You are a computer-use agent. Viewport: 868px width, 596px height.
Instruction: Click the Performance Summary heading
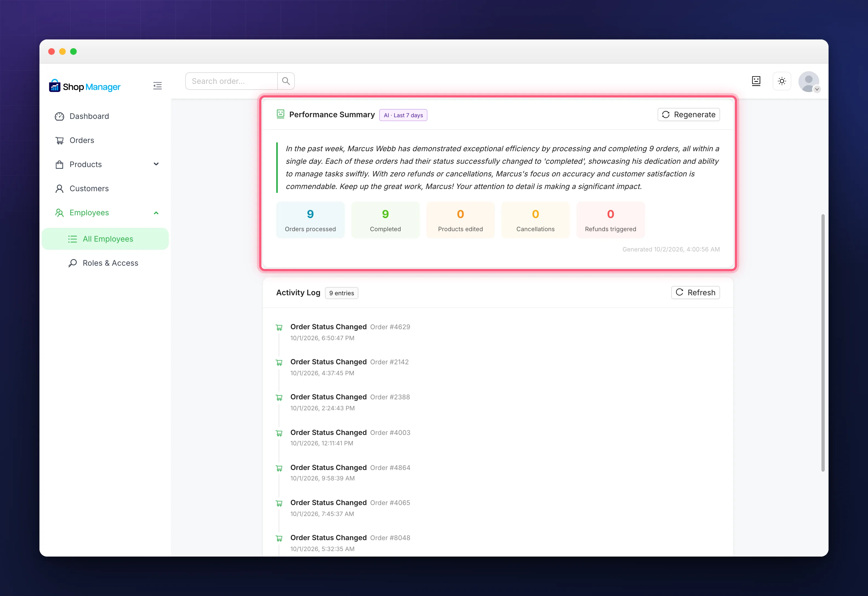click(x=332, y=114)
